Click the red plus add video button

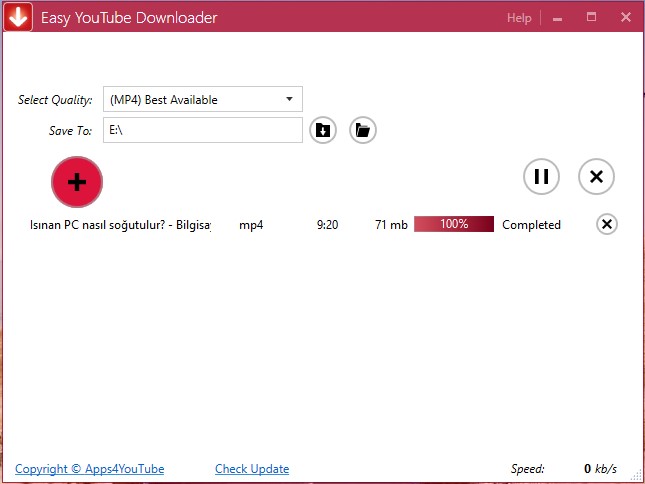[x=77, y=181]
